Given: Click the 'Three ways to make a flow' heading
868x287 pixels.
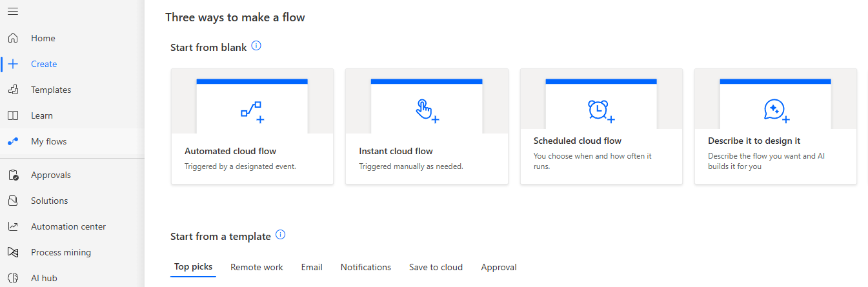Looking at the screenshot, I should (235, 17).
